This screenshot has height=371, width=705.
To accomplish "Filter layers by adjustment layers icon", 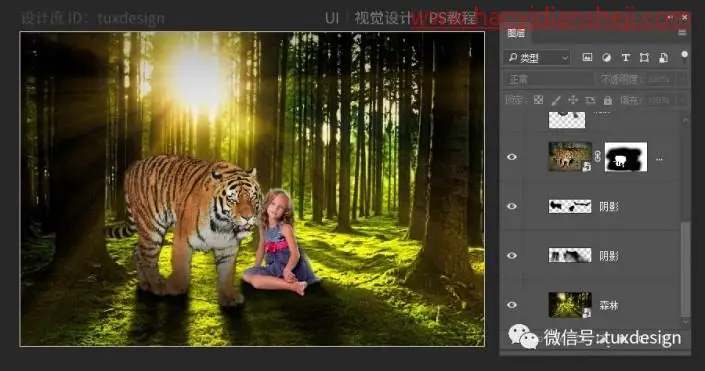I will (x=606, y=58).
